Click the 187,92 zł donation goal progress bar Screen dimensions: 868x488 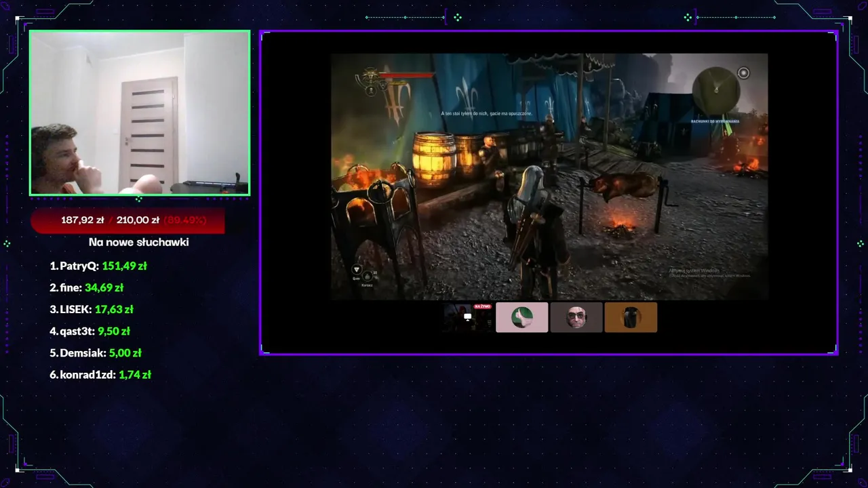pyautogui.click(x=127, y=220)
